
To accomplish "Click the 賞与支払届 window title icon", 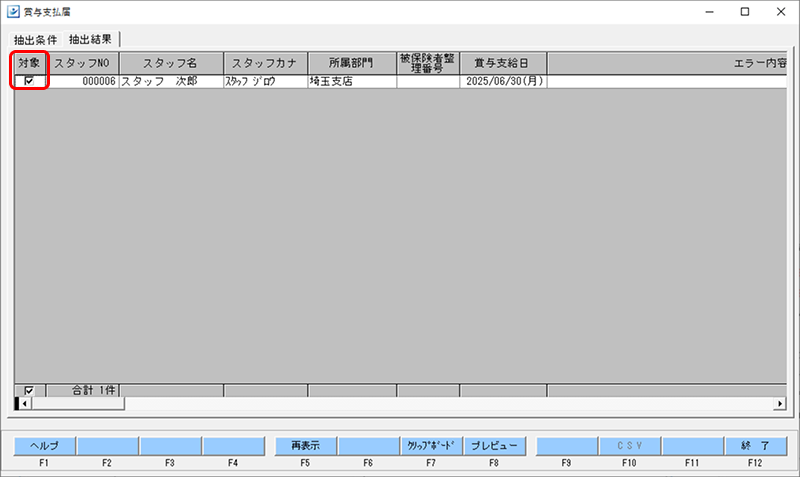I will [13, 11].
